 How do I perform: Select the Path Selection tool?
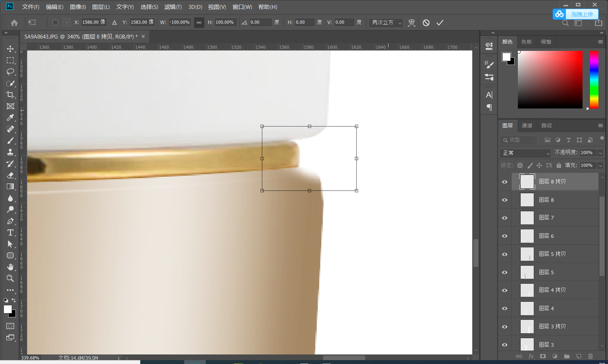pyautogui.click(x=10, y=244)
